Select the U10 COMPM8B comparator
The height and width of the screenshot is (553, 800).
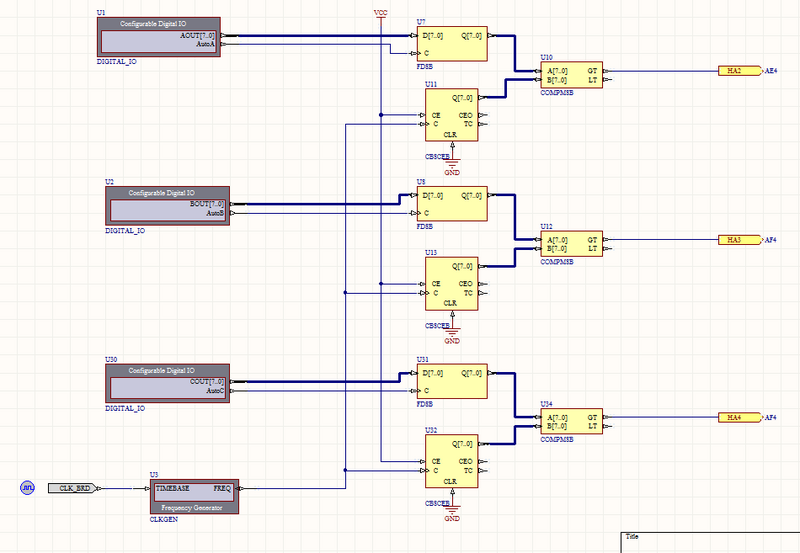[x=571, y=76]
